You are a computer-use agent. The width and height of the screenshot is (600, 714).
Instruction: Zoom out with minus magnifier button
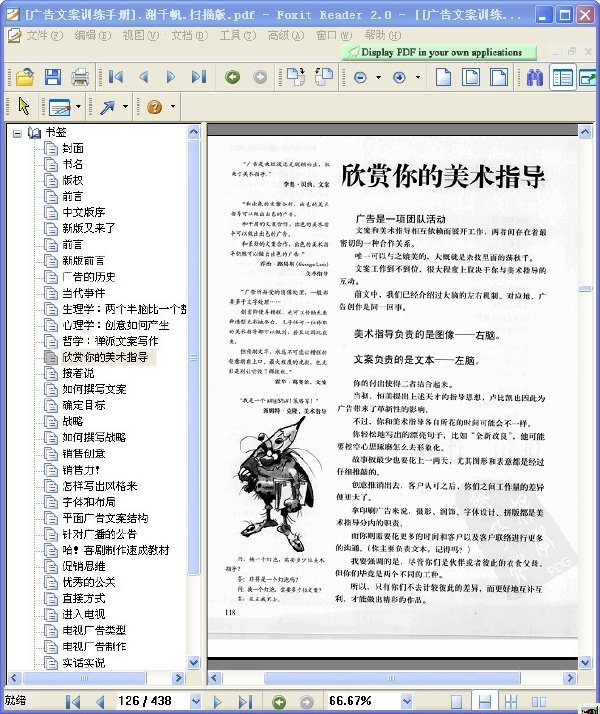point(360,77)
